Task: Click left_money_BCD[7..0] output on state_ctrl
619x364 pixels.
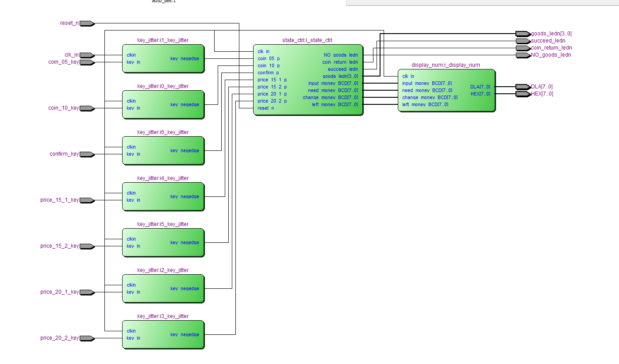Action: tap(335, 104)
